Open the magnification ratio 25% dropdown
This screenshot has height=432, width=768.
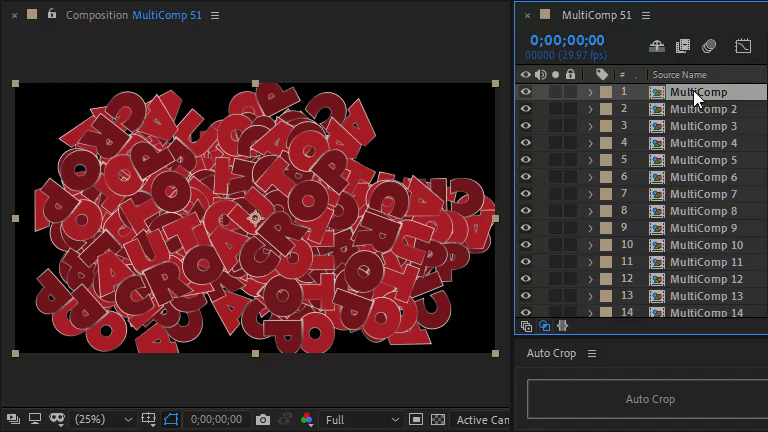point(103,420)
